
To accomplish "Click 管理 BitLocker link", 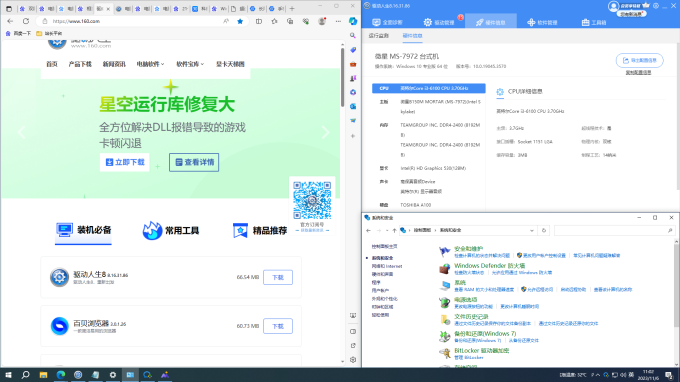I will pos(468,357).
